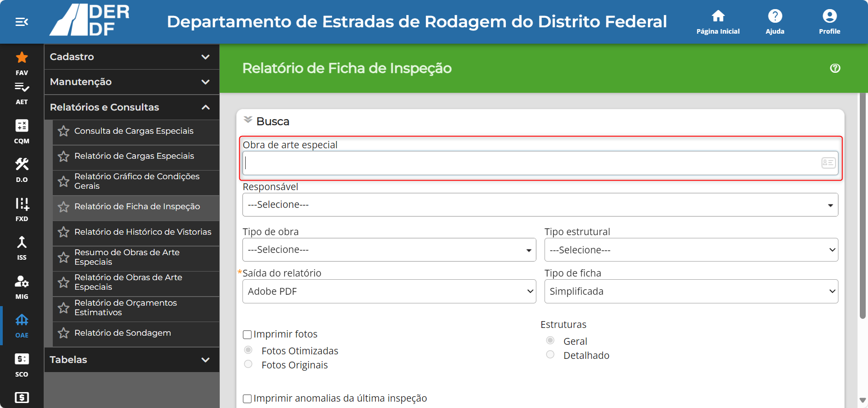Screen dimensions: 868x408
Task: Collapse the sidebar with the hamburger menu icon
Action: 22,22
